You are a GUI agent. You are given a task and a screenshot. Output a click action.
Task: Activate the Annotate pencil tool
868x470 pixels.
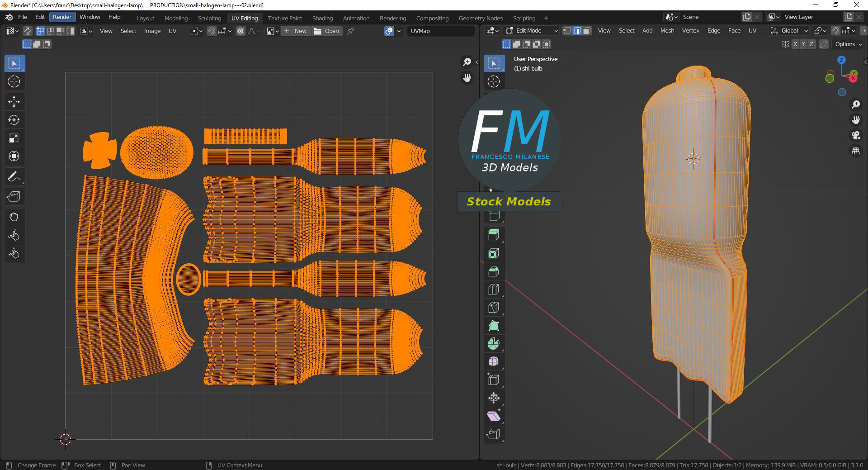[x=14, y=176]
